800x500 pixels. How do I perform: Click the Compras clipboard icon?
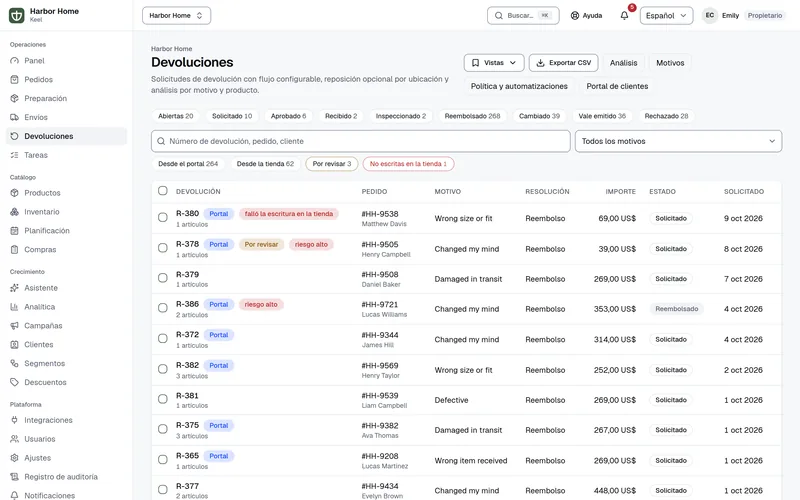coord(14,249)
